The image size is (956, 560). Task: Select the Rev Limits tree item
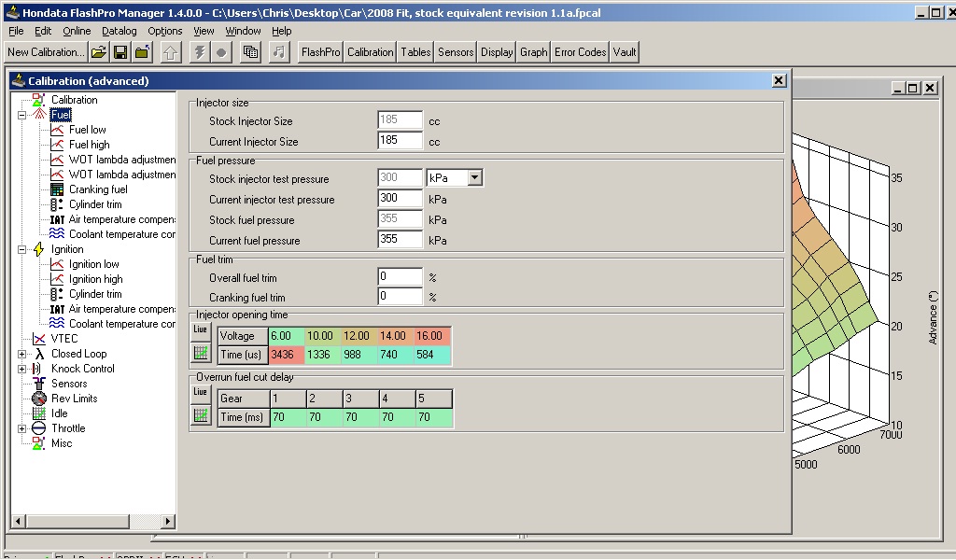pos(74,399)
